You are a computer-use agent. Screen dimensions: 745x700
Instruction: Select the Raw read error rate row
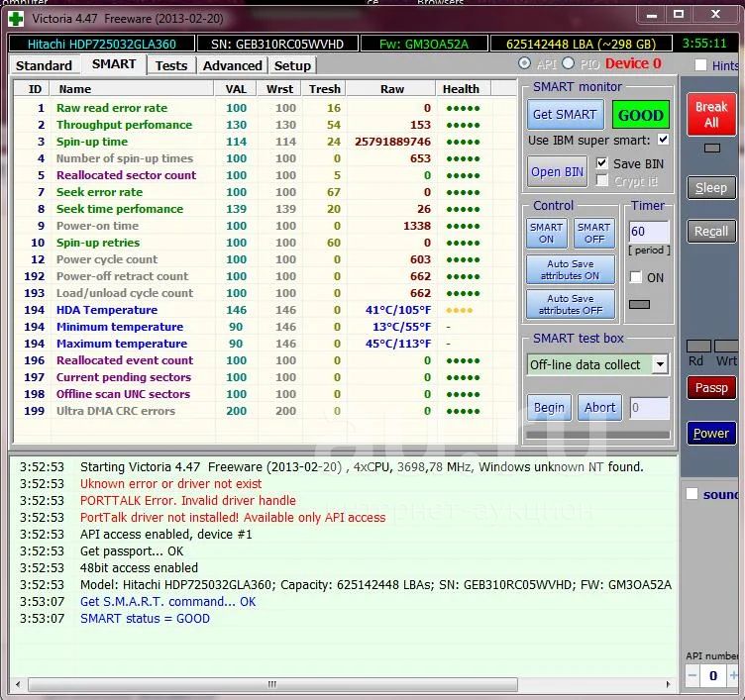[x=266, y=108]
